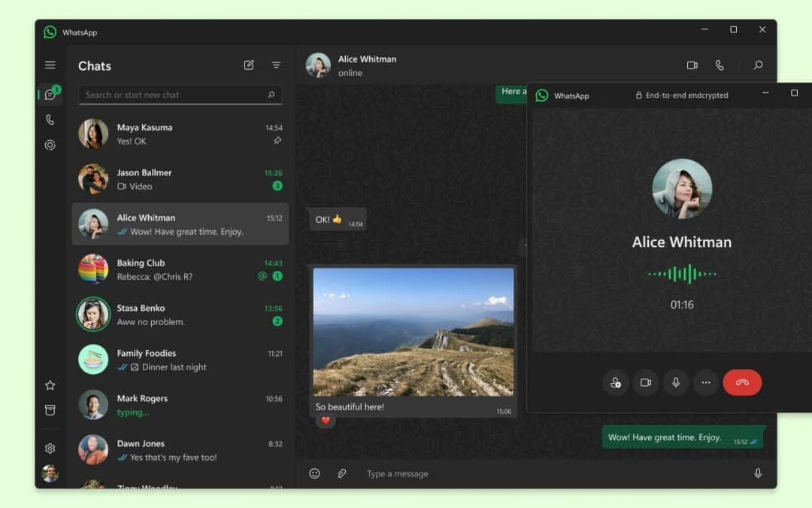
Task: Mute the microphone in the call
Action: [x=675, y=382]
